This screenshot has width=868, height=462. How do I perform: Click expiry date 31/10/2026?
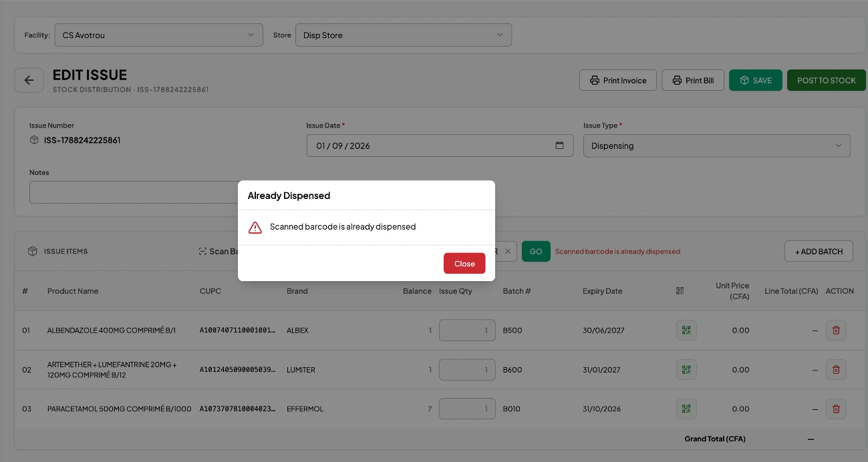tap(601, 409)
